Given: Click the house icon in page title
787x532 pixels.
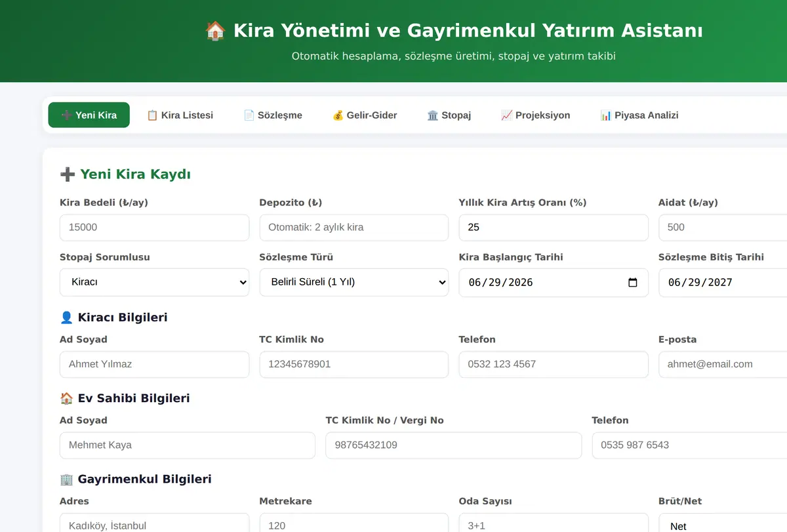Looking at the screenshot, I should pyautogui.click(x=215, y=31).
